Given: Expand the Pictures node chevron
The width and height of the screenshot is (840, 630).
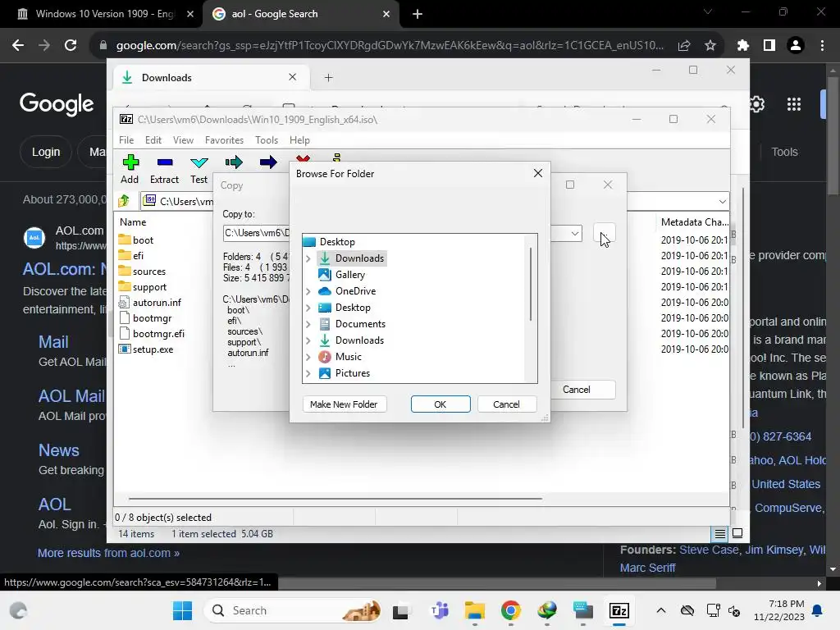Looking at the screenshot, I should 308,373.
